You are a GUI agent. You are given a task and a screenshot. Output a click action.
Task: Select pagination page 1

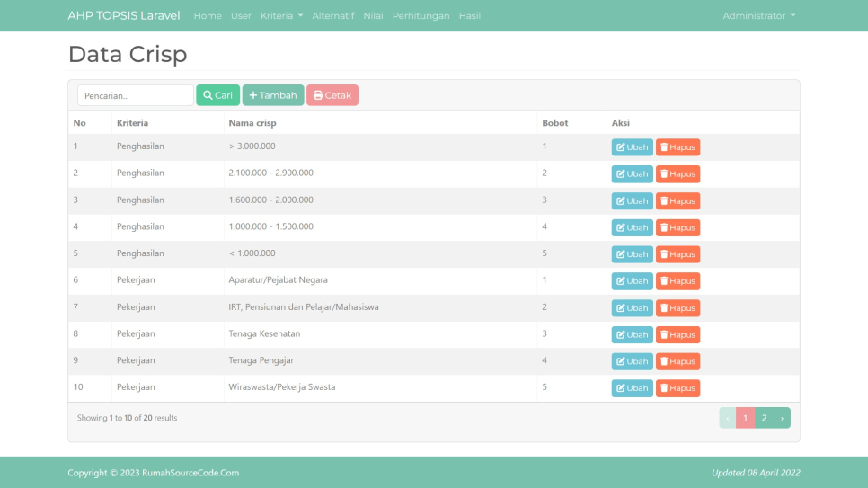coord(745,418)
